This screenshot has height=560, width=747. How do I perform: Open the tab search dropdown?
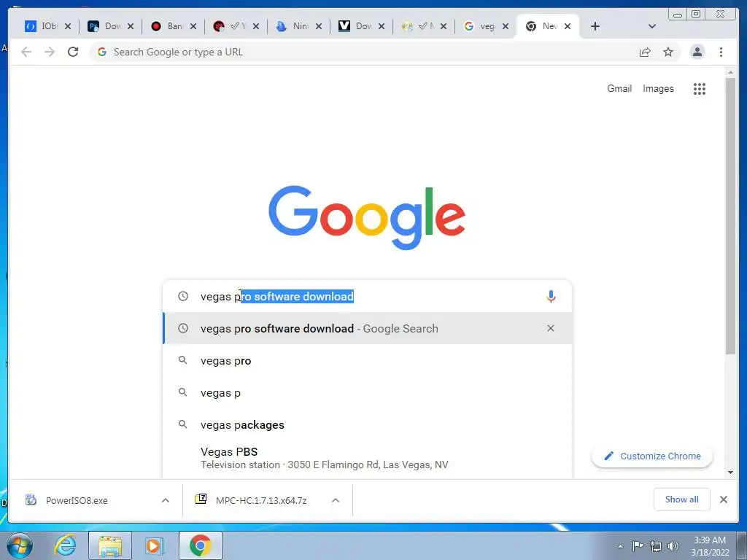(x=651, y=26)
